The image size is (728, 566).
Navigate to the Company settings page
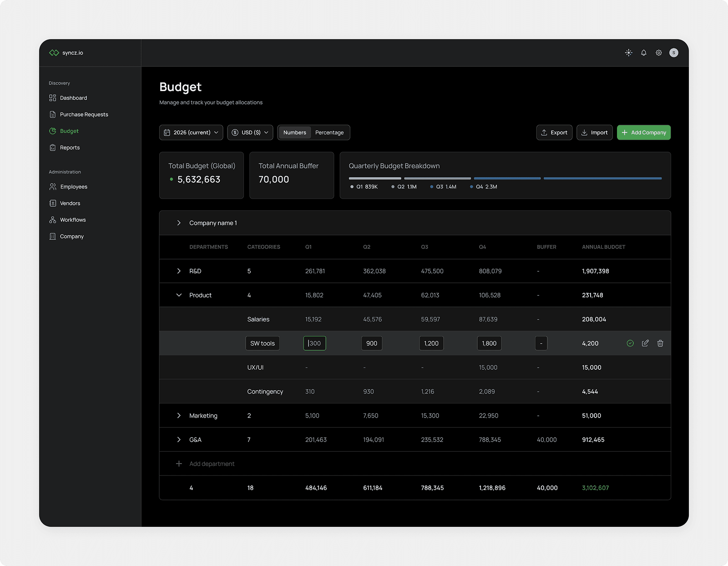pyautogui.click(x=71, y=236)
